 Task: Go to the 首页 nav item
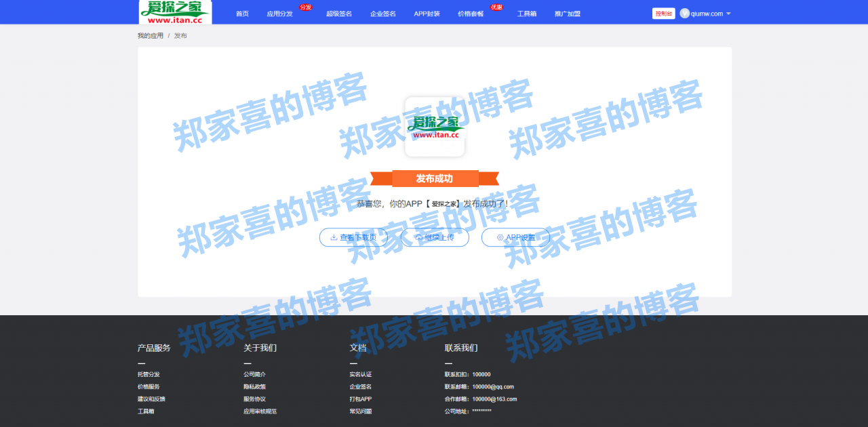click(x=242, y=14)
